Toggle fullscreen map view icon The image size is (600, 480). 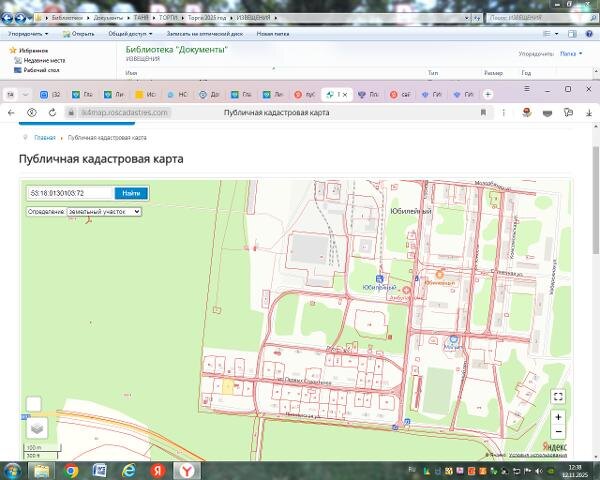558,396
